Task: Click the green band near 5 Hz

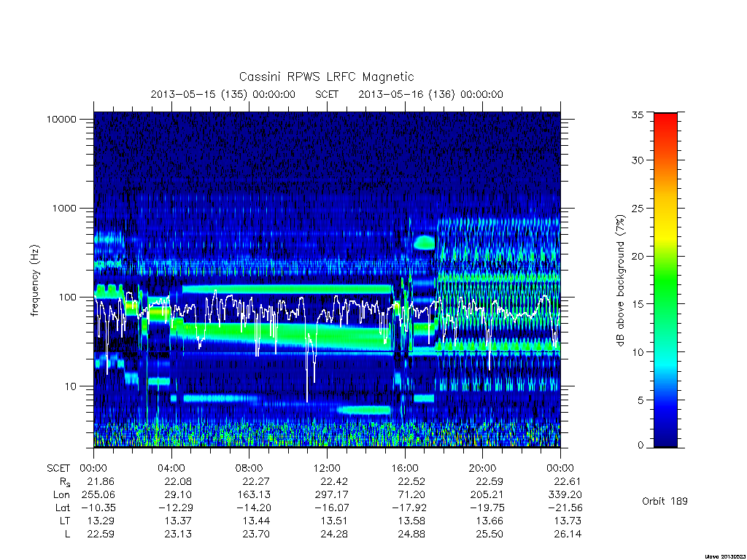Action: point(364,410)
